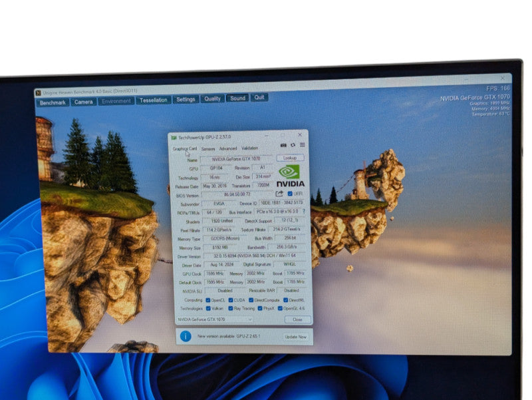Click the 1920 Unified shaders value
Screen dimensions: 532x400
click(x=222, y=221)
